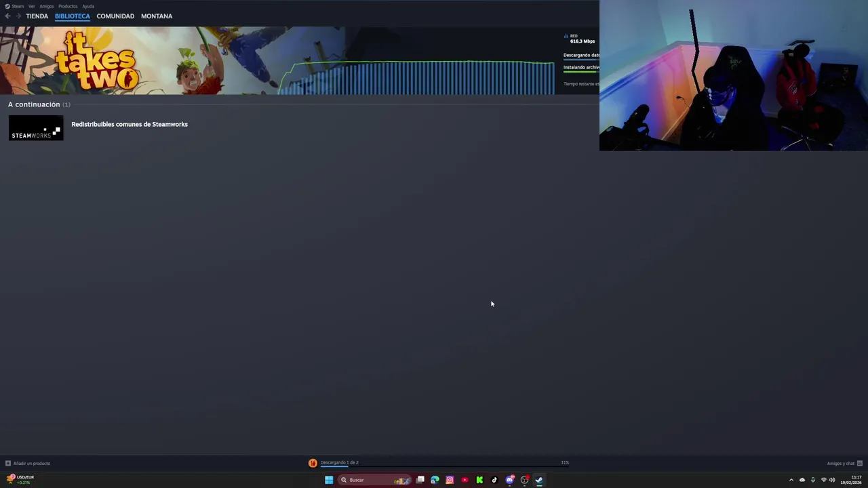
Task: Click the OneDrive cloud tray icon
Action: coord(802,480)
